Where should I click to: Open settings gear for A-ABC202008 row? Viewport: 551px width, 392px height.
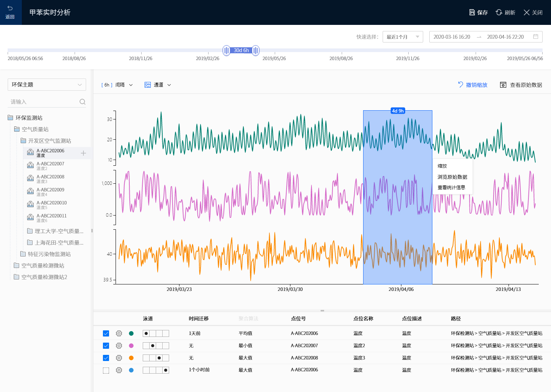tap(119, 358)
